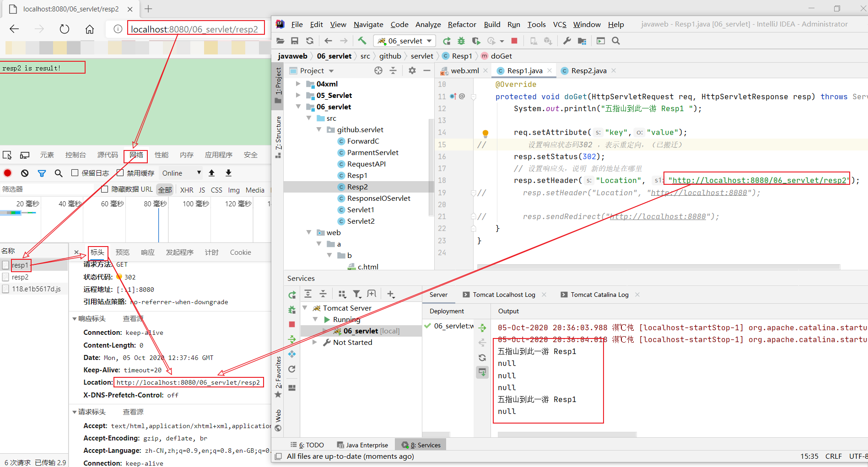Show all request types with 全部

coord(165,190)
